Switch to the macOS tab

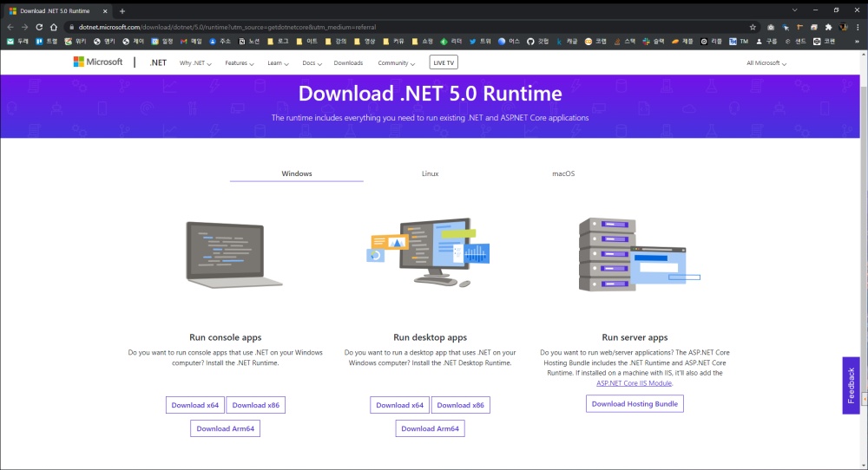coord(563,173)
